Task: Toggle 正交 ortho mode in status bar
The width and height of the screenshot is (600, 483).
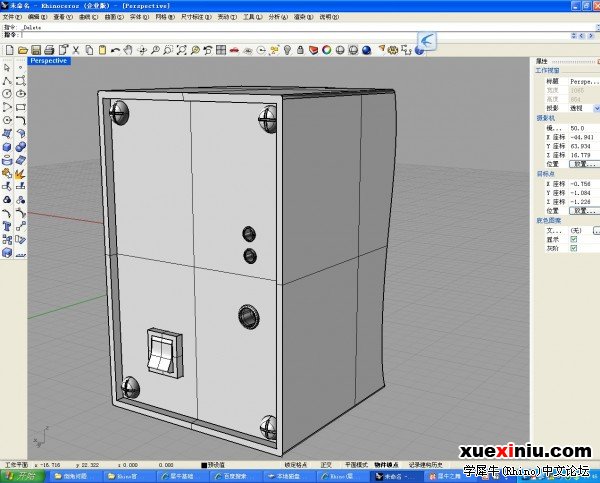Action: tap(326, 465)
